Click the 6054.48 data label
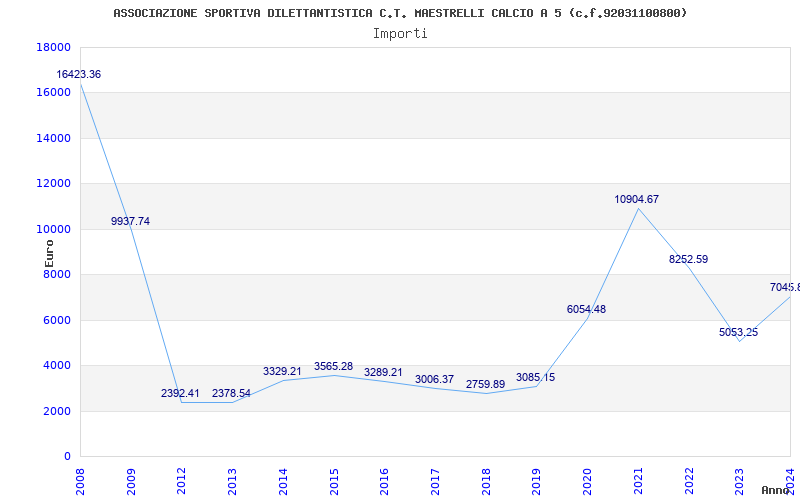 click(586, 309)
